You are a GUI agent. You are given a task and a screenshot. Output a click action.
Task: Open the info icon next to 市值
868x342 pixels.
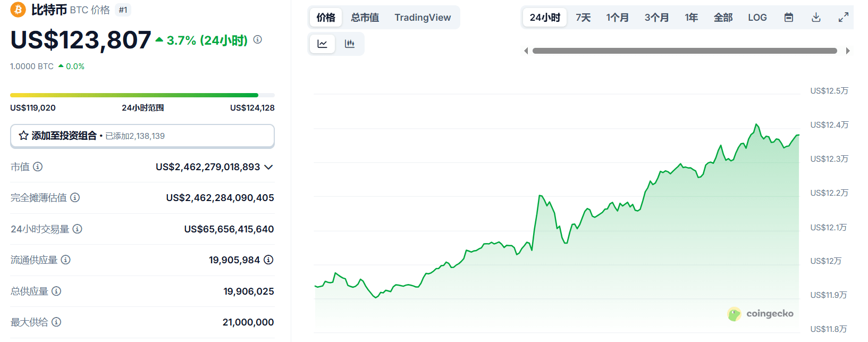pos(38,166)
